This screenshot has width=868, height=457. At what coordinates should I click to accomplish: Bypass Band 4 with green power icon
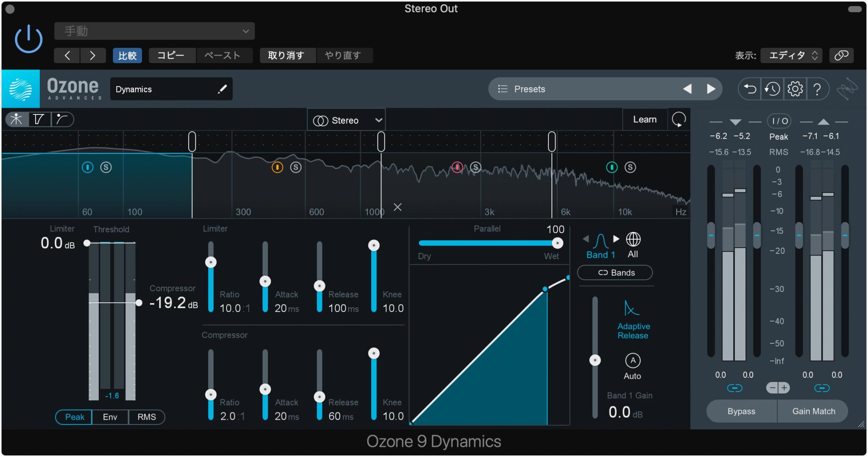tap(612, 167)
